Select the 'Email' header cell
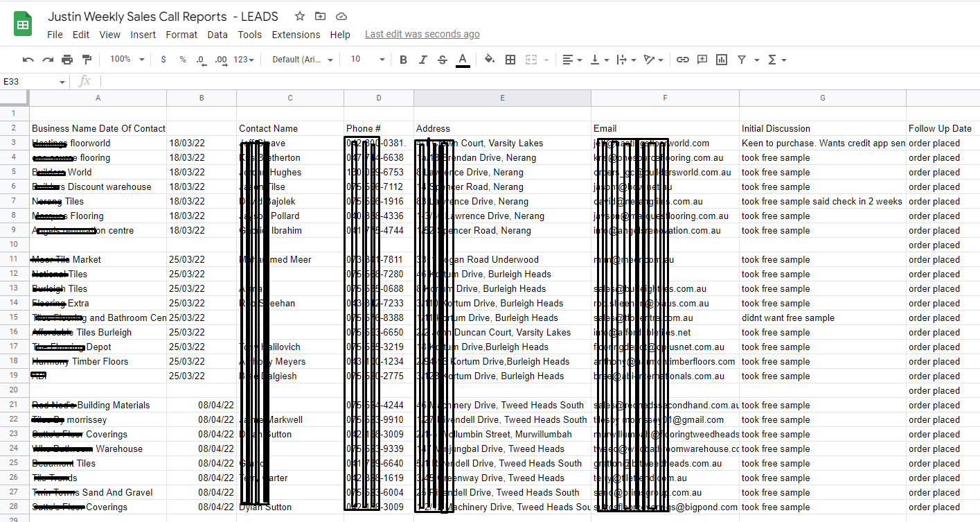The image size is (980, 522). coord(666,128)
